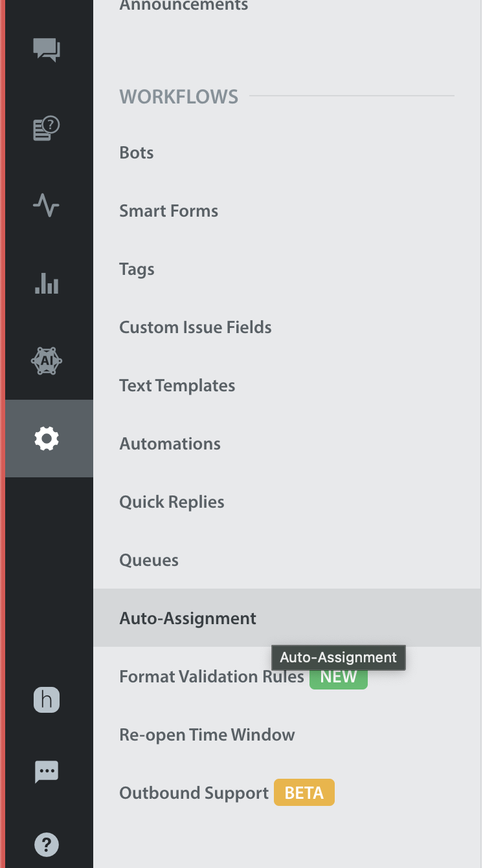Open the activity pulse icon
This screenshot has height=868, width=483.
(47, 206)
